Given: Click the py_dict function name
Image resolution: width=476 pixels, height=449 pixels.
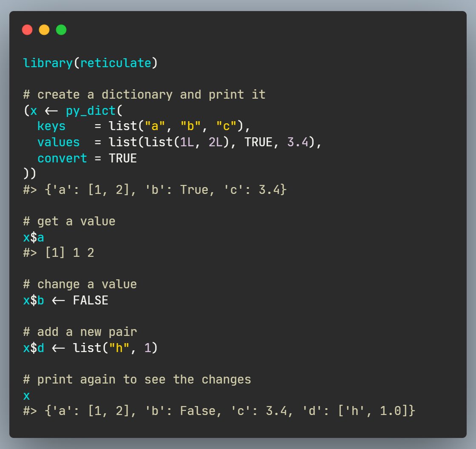Looking at the screenshot, I should (91, 111).
